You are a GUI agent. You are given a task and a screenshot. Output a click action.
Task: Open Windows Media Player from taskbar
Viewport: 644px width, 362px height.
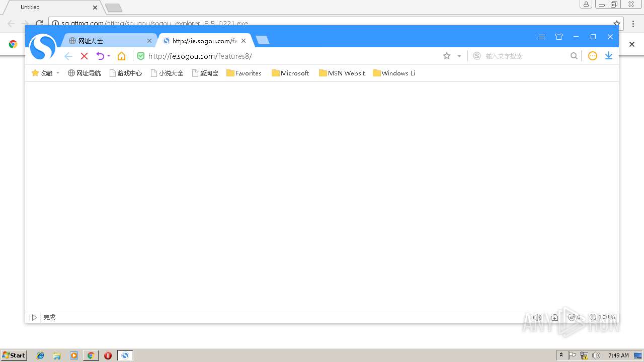click(x=74, y=355)
